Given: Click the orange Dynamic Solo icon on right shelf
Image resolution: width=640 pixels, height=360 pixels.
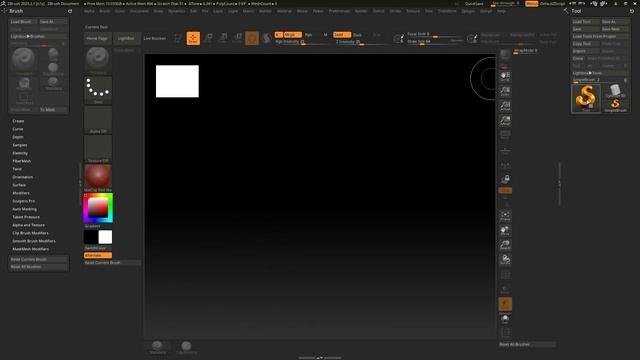Looking at the screenshot, I should [505, 305].
